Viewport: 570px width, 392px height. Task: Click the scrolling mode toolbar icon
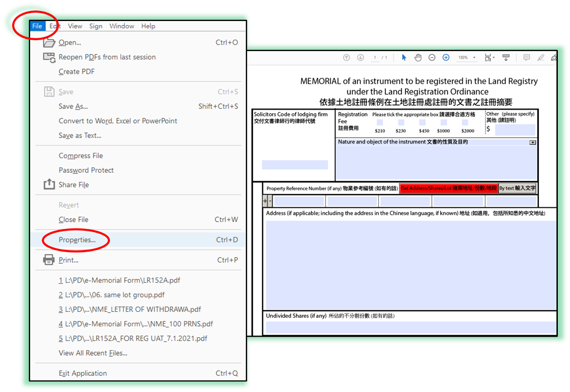click(506, 57)
